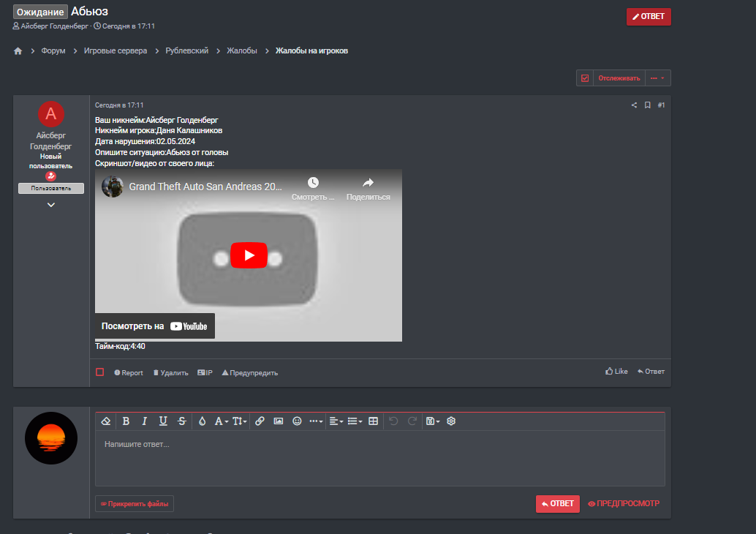
Task: Open the thread more-options dropdown
Action: pyautogui.click(x=657, y=78)
